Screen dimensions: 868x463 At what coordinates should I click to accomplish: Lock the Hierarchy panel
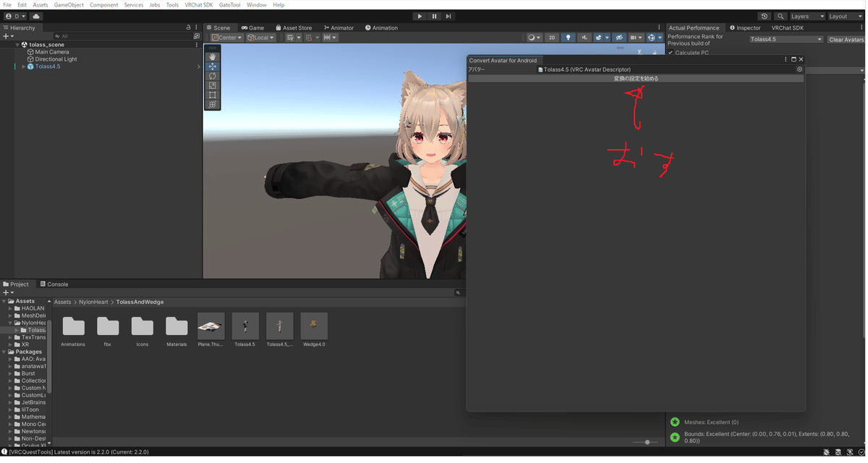click(x=189, y=27)
